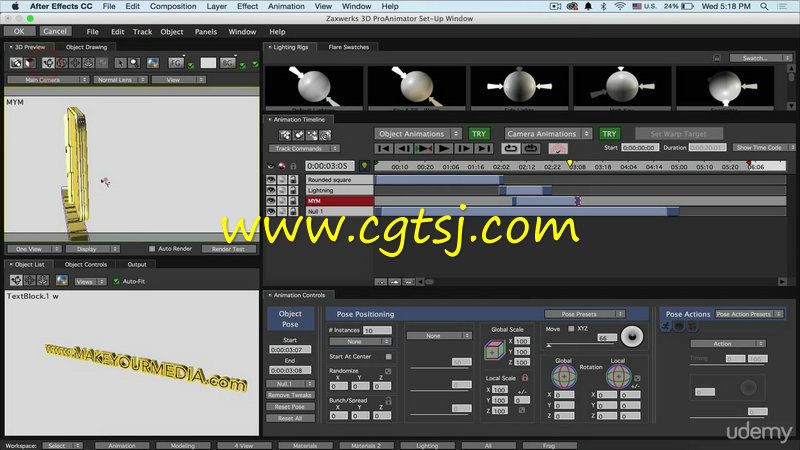
Task: Open the One View dropdown
Action: coord(34,249)
